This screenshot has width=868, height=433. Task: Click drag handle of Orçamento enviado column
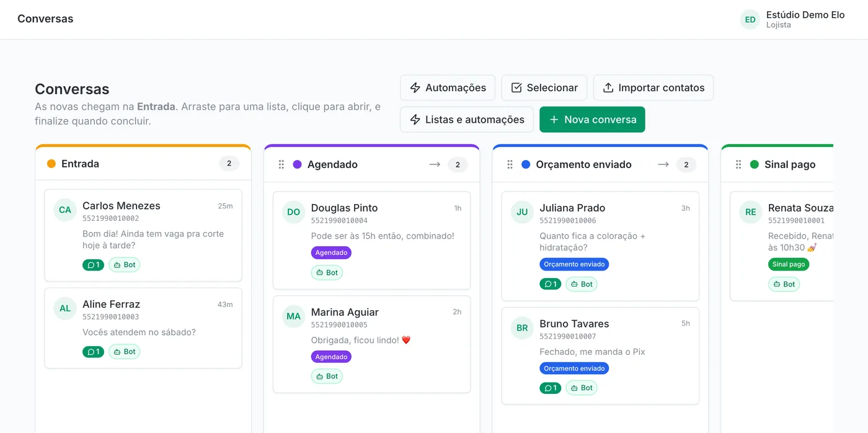(510, 164)
